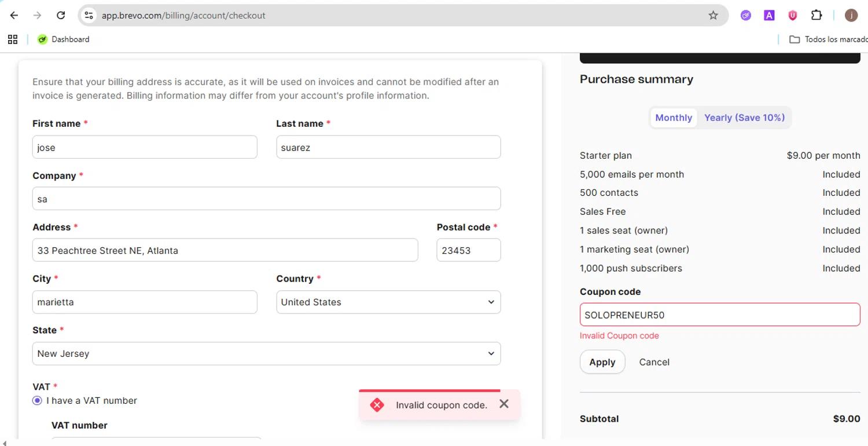Click '1,000 push subscribers' row
This screenshot has height=446, width=868.
click(720, 268)
